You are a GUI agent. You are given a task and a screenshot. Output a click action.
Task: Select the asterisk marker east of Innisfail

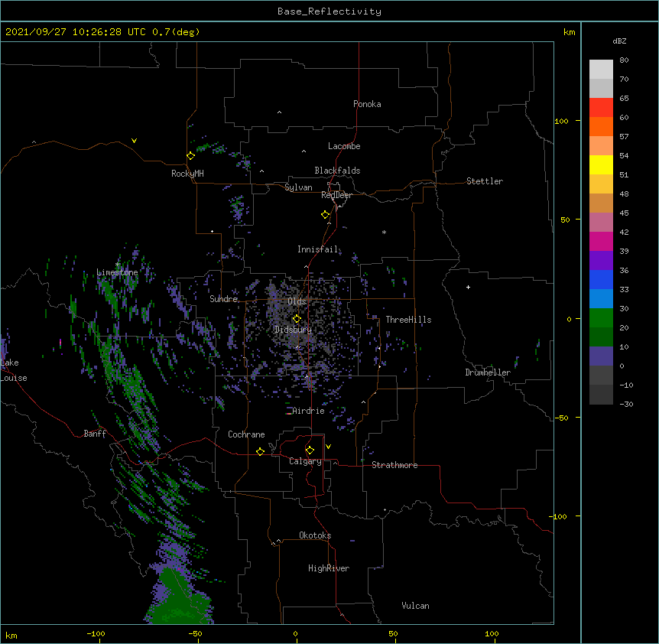[x=384, y=232]
